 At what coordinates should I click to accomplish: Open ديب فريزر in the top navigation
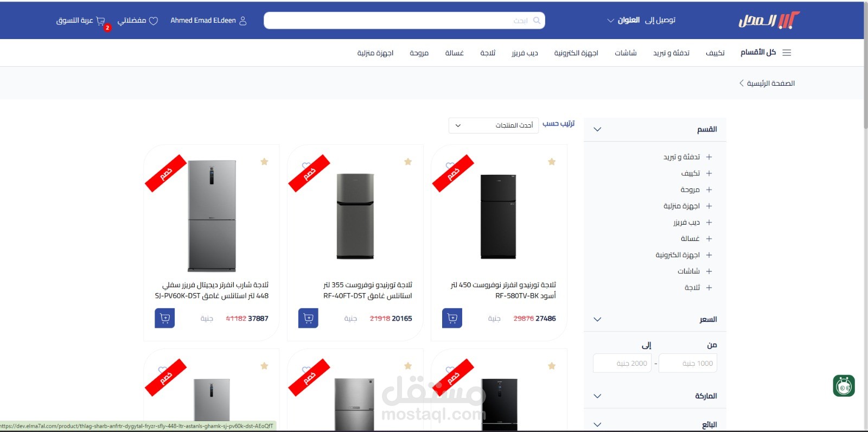(x=525, y=53)
